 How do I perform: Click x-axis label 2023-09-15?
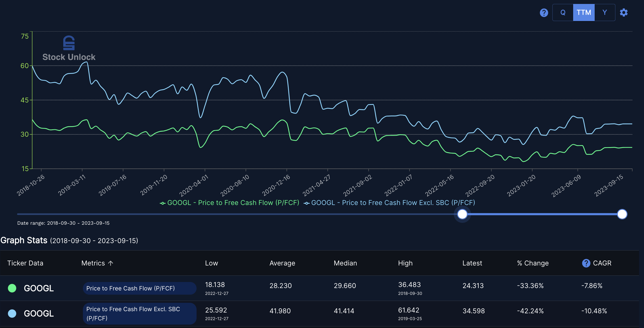coord(609,185)
